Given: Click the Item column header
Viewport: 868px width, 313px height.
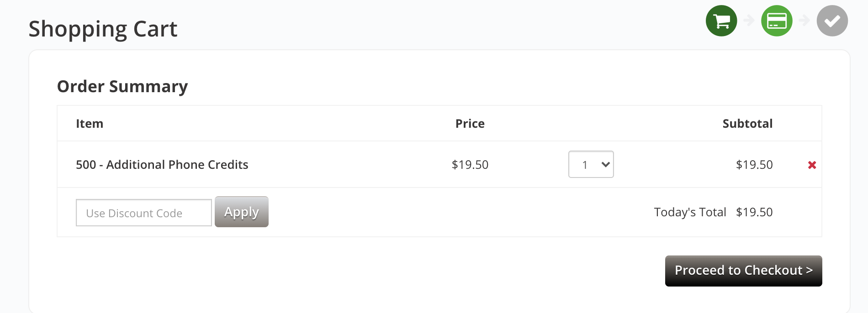Looking at the screenshot, I should click(90, 124).
